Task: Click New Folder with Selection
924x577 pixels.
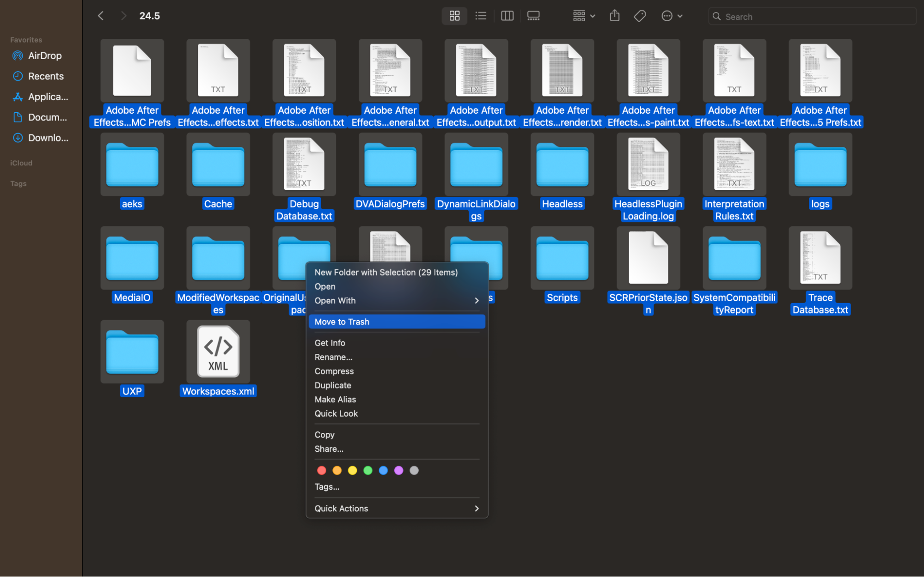Action: [386, 273]
